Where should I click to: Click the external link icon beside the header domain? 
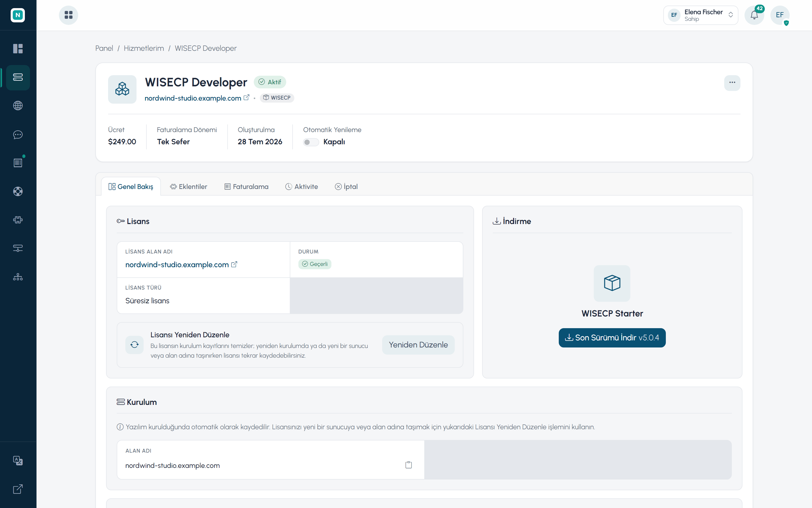(x=246, y=98)
